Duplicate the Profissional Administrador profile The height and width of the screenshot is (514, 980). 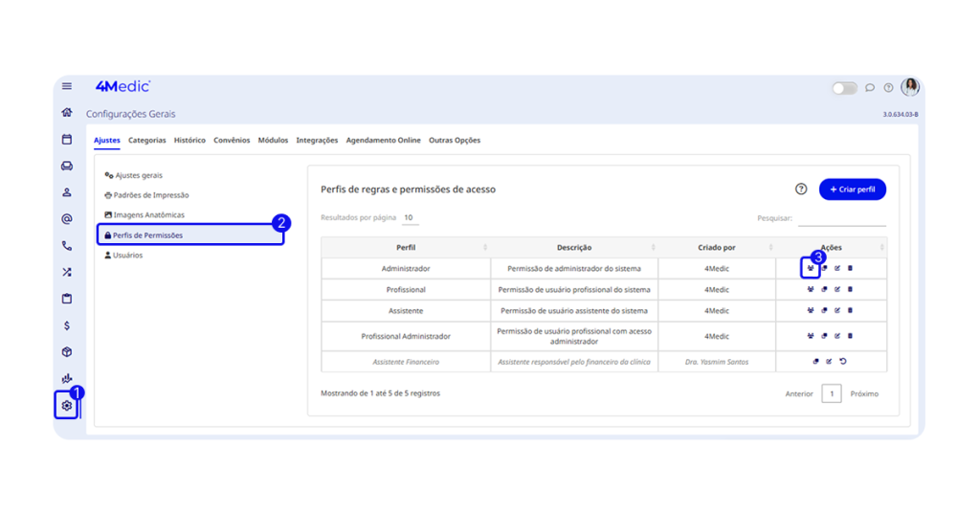(x=824, y=336)
